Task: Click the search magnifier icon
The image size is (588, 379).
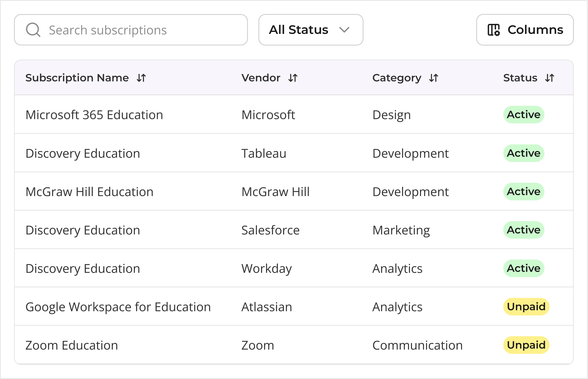Action: (x=33, y=30)
